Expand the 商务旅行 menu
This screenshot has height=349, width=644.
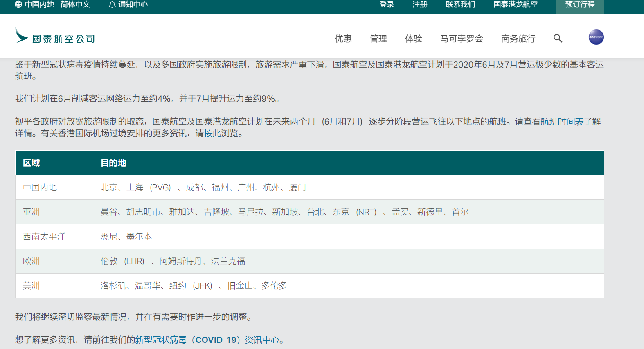point(518,39)
